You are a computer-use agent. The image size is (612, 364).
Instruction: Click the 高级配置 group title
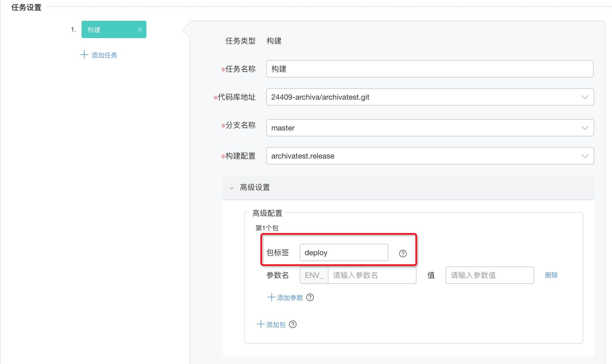click(x=267, y=213)
